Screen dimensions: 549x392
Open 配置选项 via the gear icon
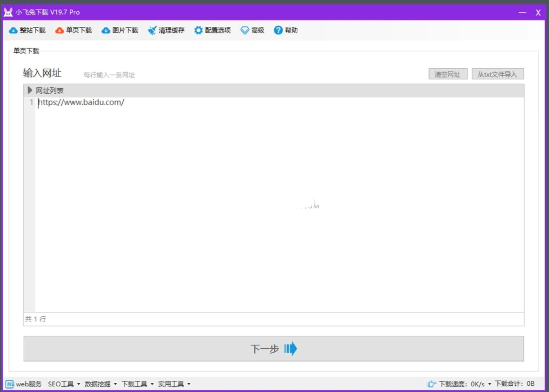coord(198,30)
